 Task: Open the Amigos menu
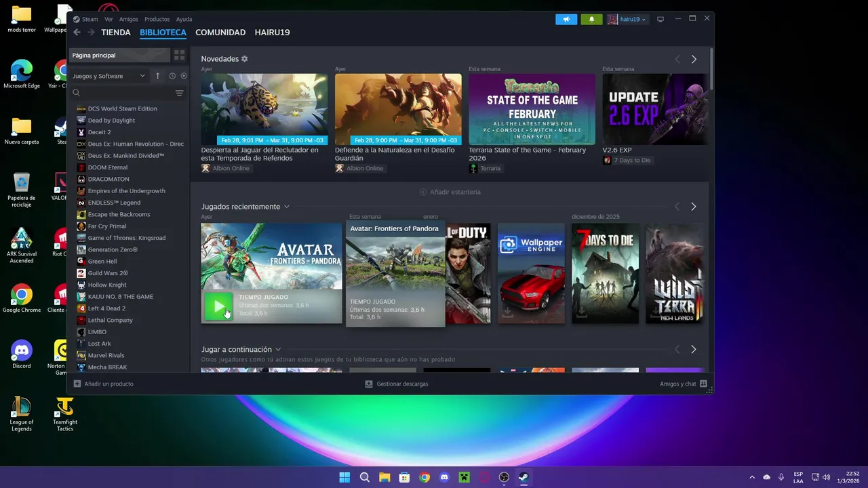129,19
